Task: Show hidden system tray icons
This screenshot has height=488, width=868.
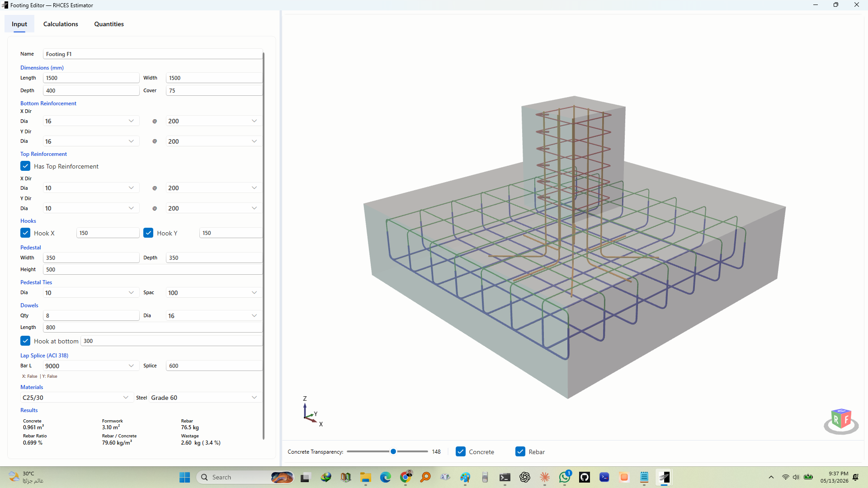Action: pos(771,477)
